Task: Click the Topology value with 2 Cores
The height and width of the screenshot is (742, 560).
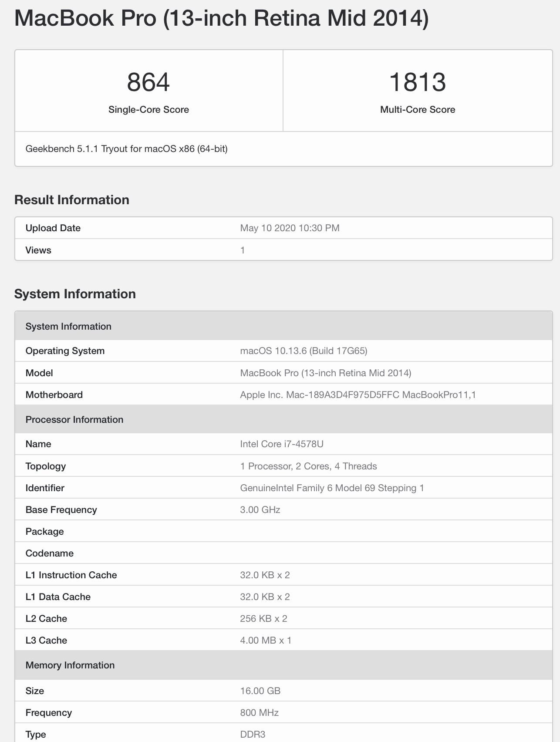Action: click(x=308, y=466)
